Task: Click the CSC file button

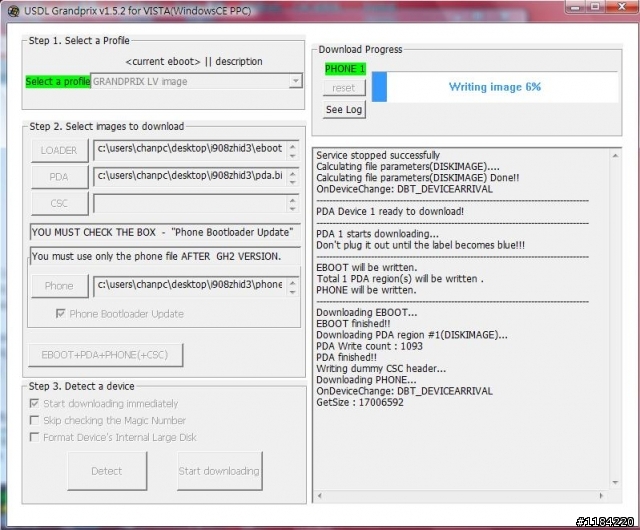Action: click(x=60, y=203)
